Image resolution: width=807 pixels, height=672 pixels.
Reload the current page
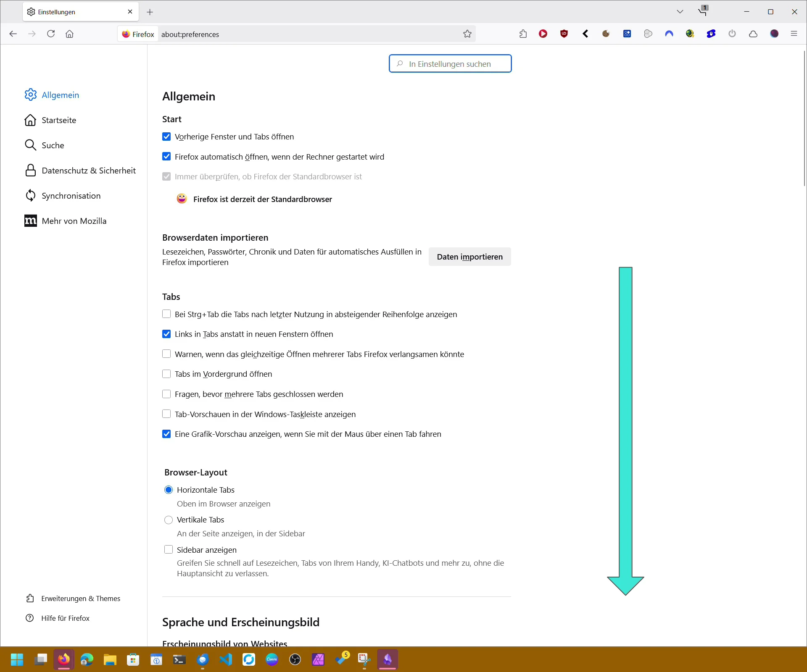(x=51, y=34)
